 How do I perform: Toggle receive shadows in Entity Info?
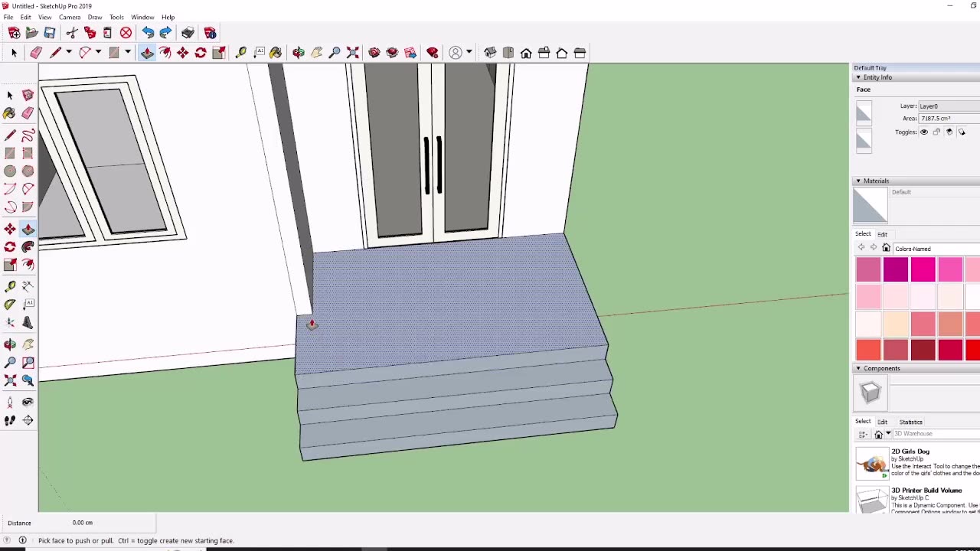[949, 132]
